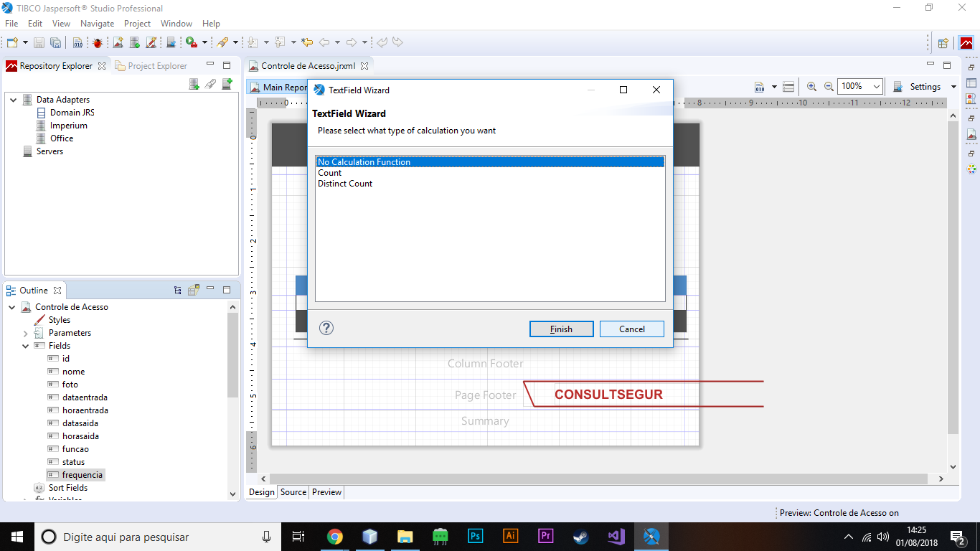Open the Window menu

(x=176, y=24)
